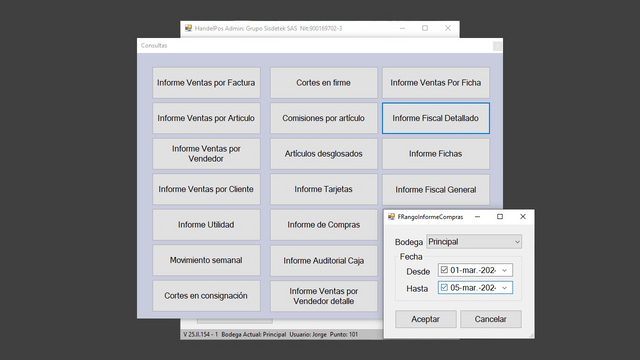The width and height of the screenshot is (640, 360).
Task: Click the Fecha group label
Action: click(411, 257)
